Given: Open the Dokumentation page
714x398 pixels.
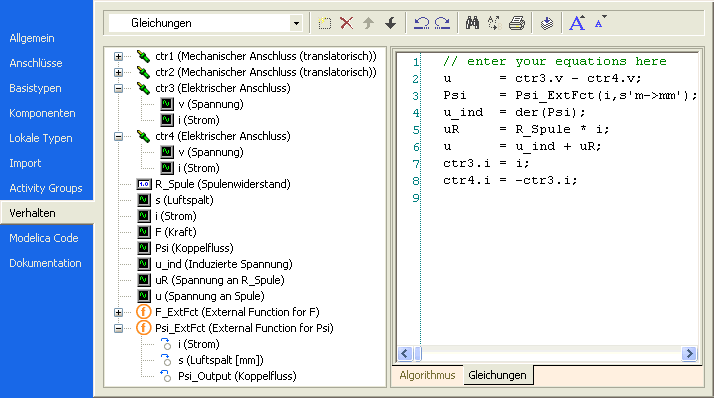Looking at the screenshot, I should pyautogui.click(x=46, y=263).
